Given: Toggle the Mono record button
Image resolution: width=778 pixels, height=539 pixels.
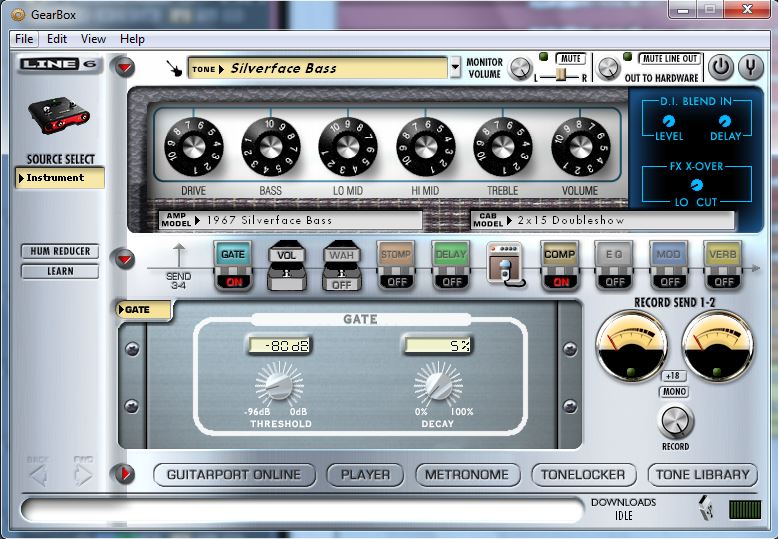Looking at the screenshot, I should pyautogui.click(x=674, y=392).
